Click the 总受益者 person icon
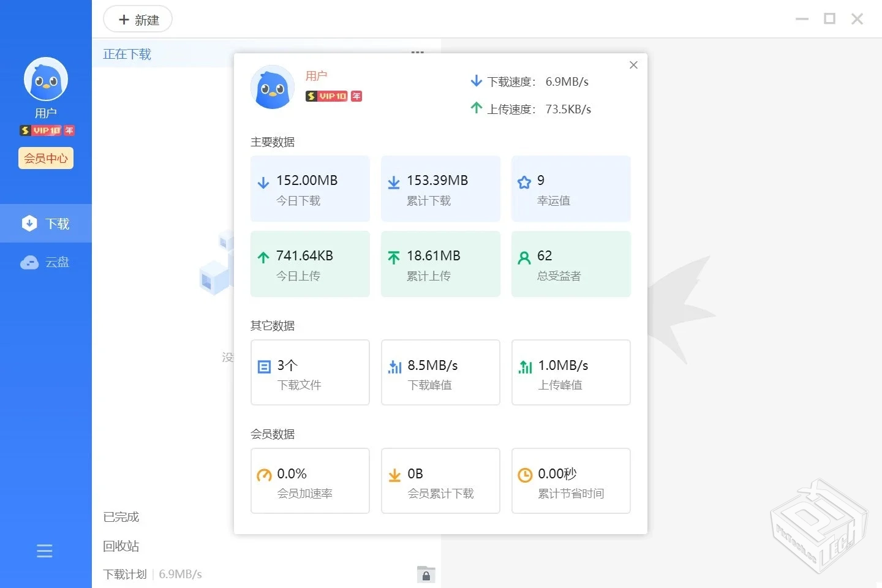 524,257
